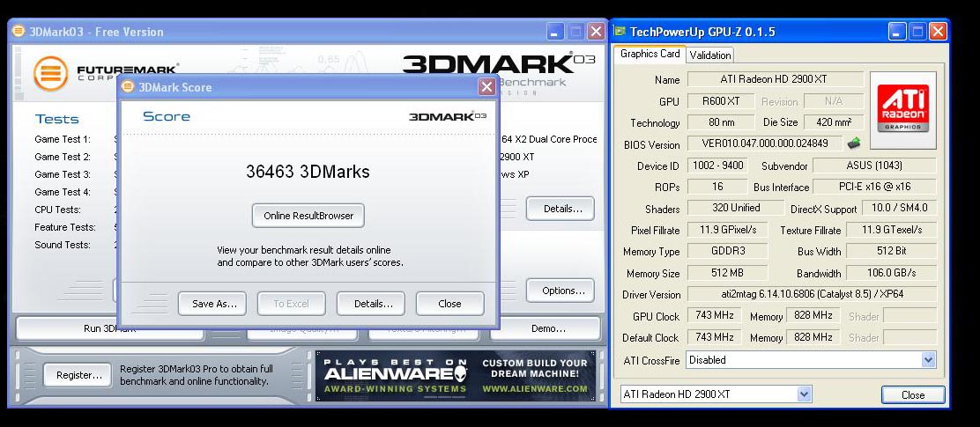This screenshot has width=980, height=427.
Task: Click Save As in Score dialog
Action: coord(212,304)
